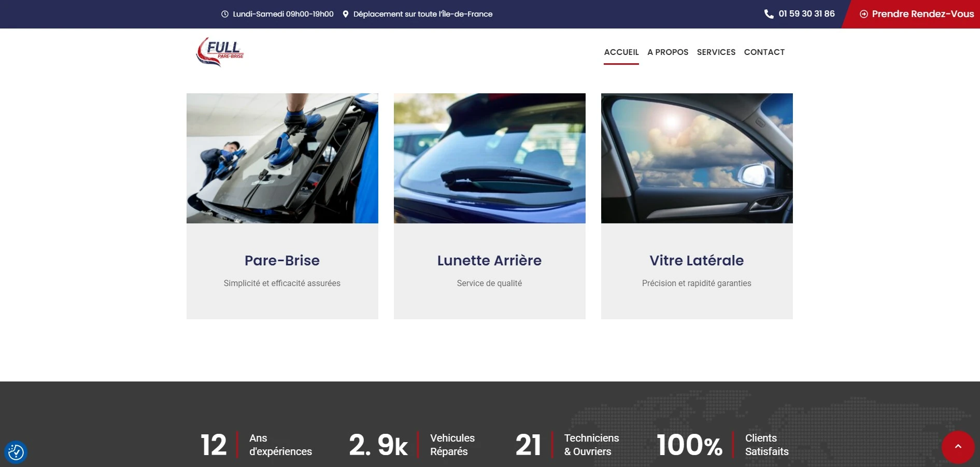Click the rear window wiper photo

click(489, 158)
